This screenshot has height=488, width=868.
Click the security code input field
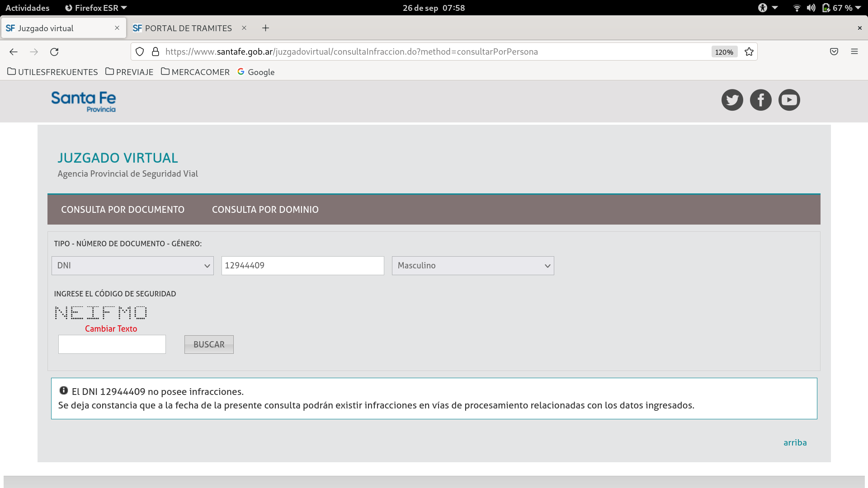pyautogui.click(x=112, y=344)
